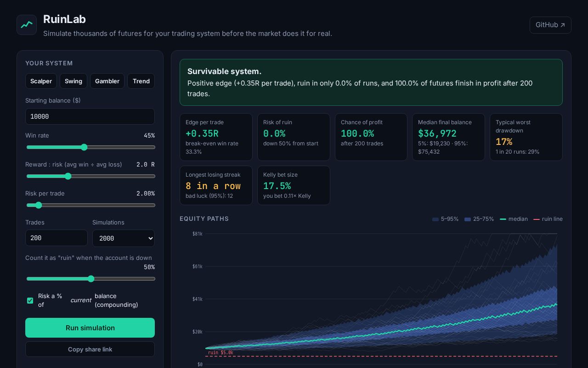Select the Swing preset
This screenshot has width=588, height=368.
coord(73,81)
